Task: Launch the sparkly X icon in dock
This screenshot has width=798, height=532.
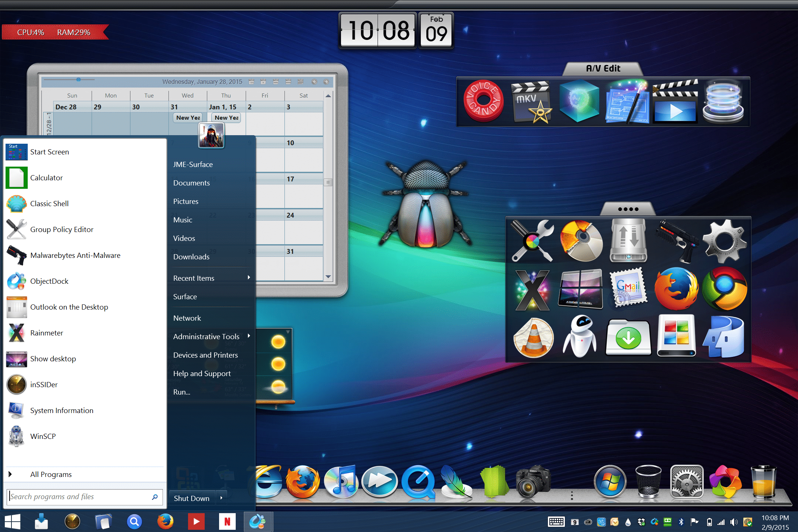Action: tap(533, 289)
